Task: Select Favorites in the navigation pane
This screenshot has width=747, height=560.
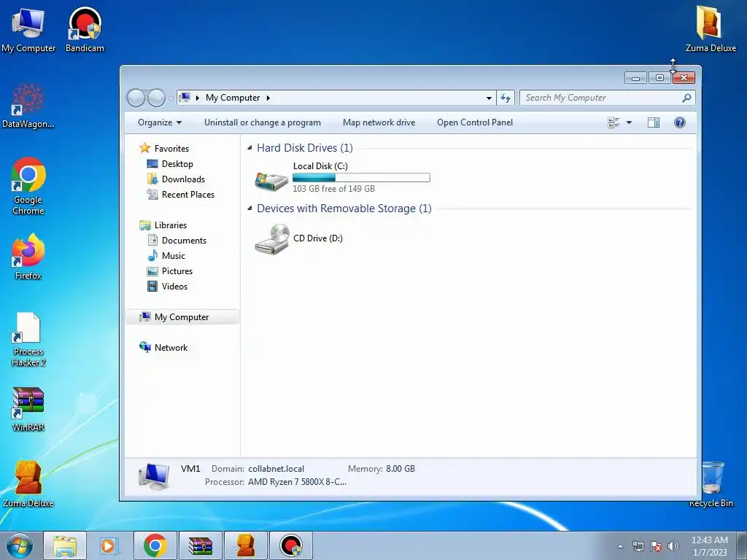Action: (x=171, y=149)
